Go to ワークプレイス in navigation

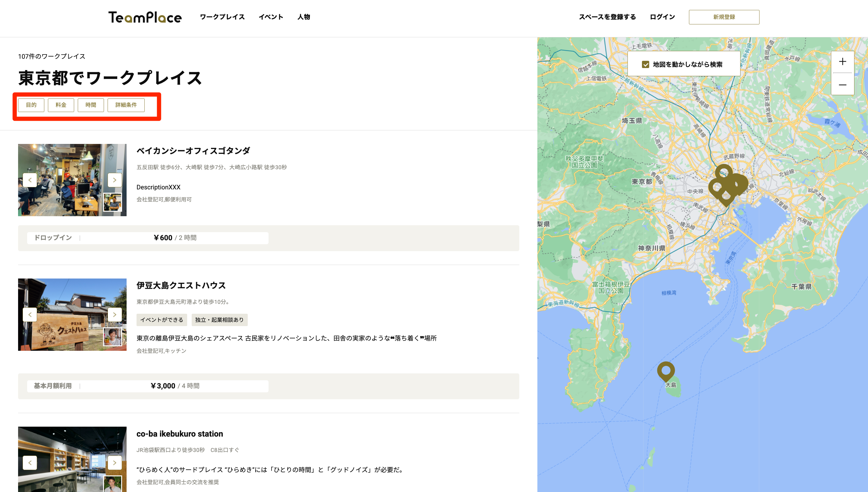222,17
